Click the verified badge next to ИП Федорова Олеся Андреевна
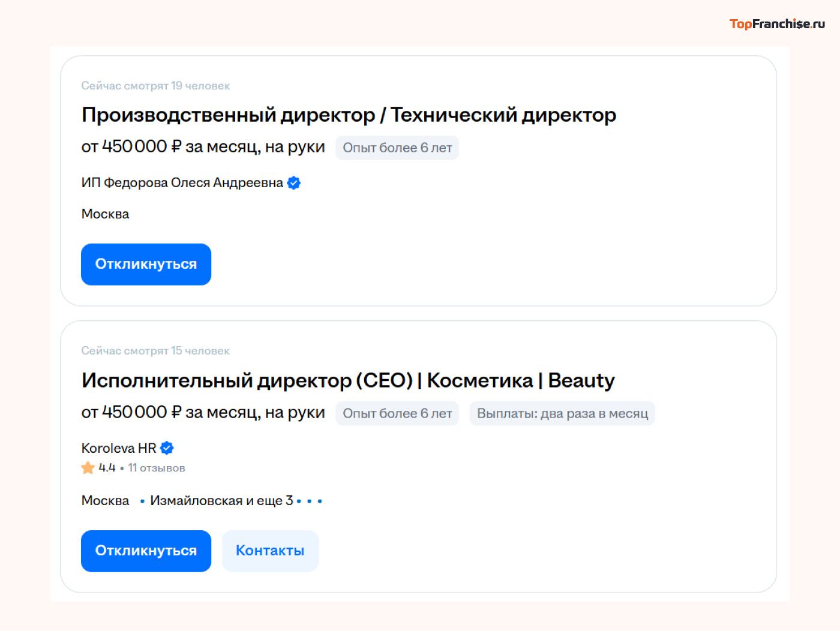Screen dimensions: 840x631 click(x=293, y=183)
